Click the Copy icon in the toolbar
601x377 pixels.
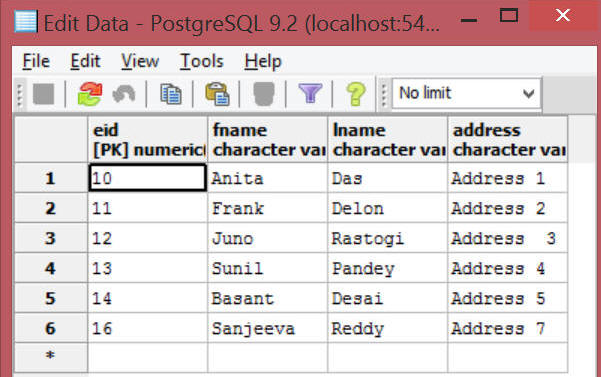171,94
